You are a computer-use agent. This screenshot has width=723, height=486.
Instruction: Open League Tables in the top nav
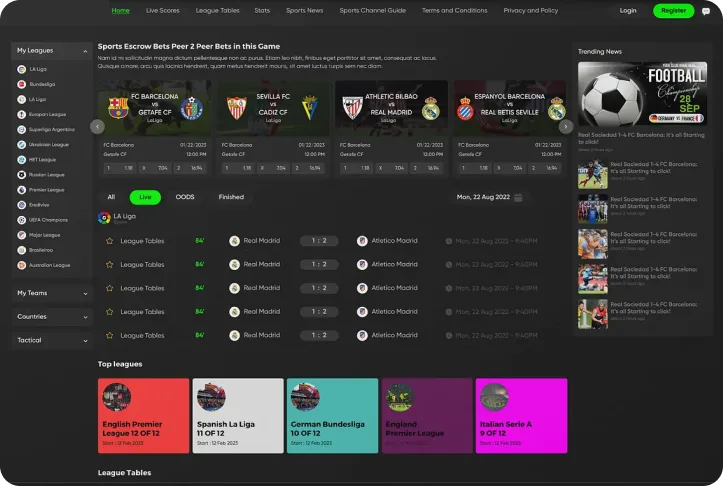click(x=218, y=11)
